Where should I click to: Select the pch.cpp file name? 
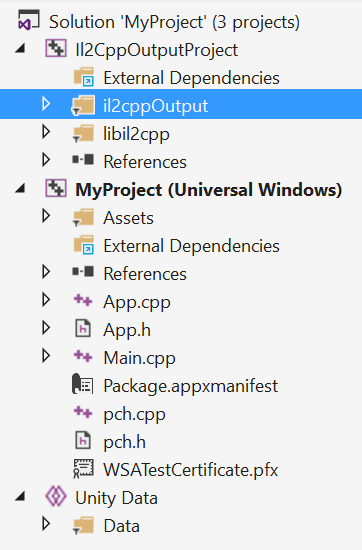[134, 415]
